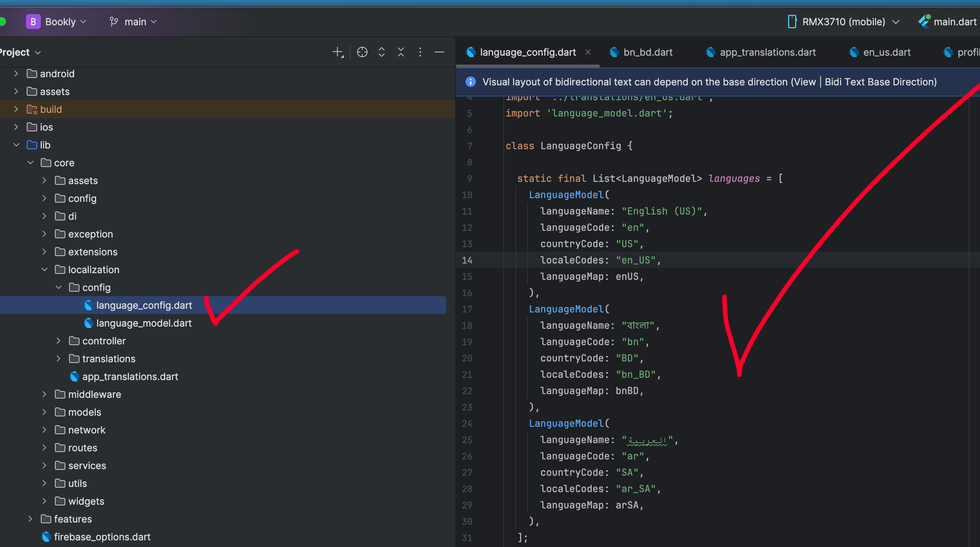The width and height of the screenshot is (980, 547).
Task: Switch to the en_us.dart tab
Action: coord(879,52)
